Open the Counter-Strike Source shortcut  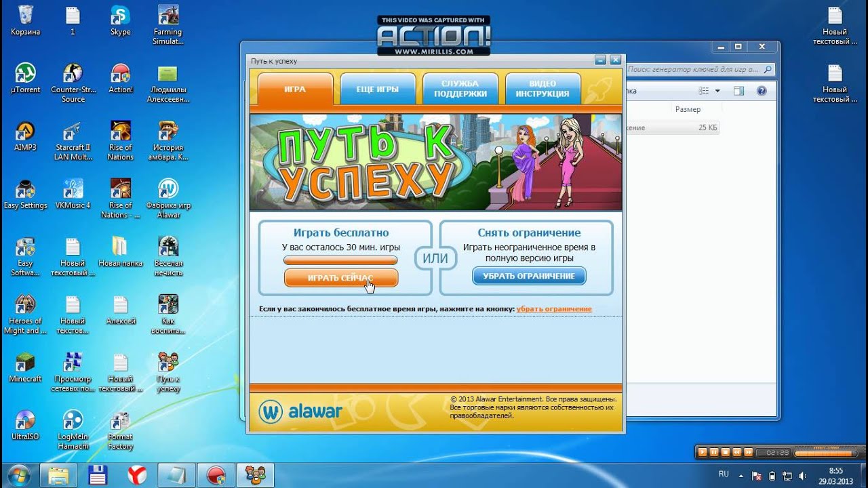click(x=73, y=83)
